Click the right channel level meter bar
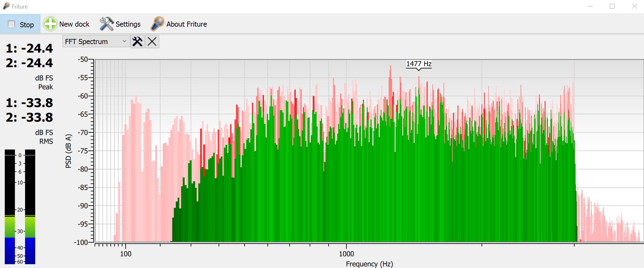This screenshot has width=644, height=268. coord(30,207)
